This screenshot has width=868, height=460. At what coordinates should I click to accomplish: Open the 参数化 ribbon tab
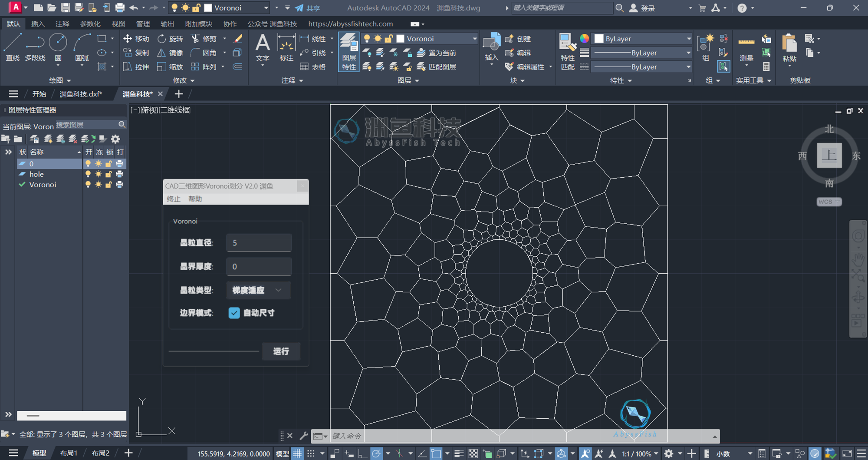(x=90, y=23)
